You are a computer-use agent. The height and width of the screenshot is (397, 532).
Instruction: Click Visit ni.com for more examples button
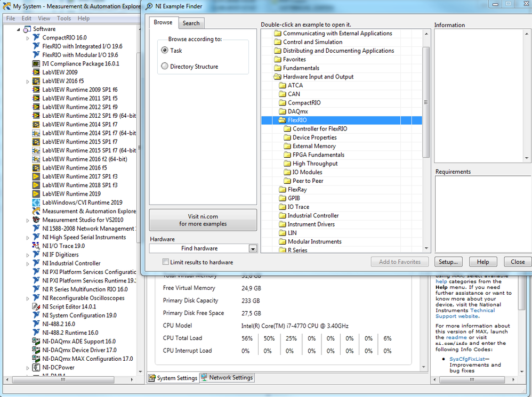tap(203, 220)
